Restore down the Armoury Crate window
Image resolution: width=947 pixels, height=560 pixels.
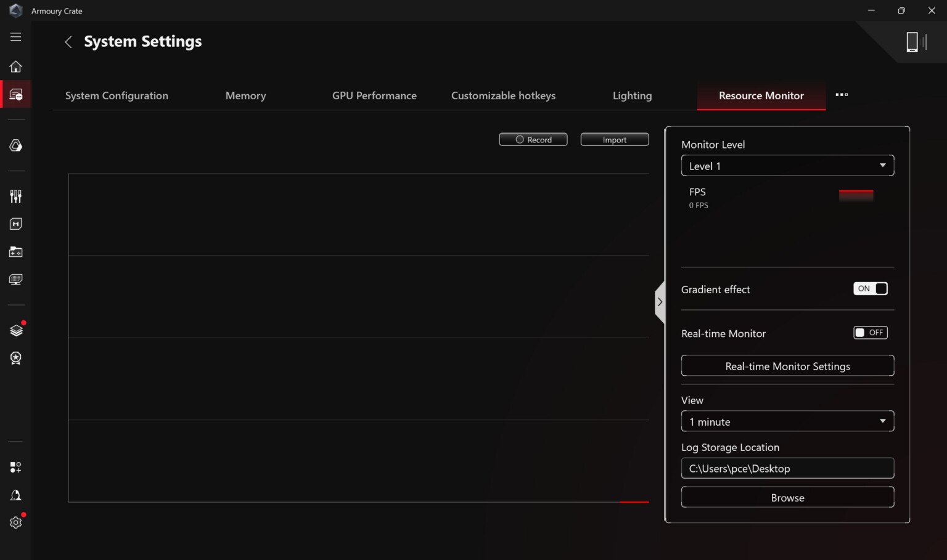pos(901,10)
